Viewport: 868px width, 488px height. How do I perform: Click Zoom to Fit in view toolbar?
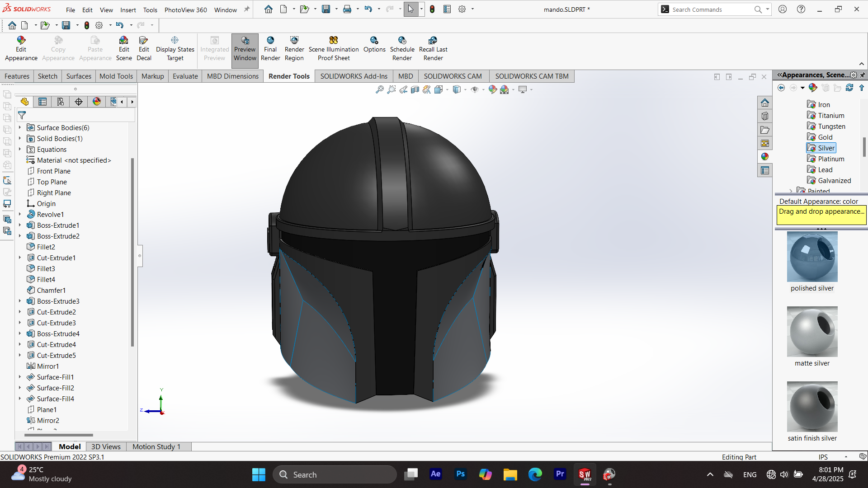click(x=380, y=89)
